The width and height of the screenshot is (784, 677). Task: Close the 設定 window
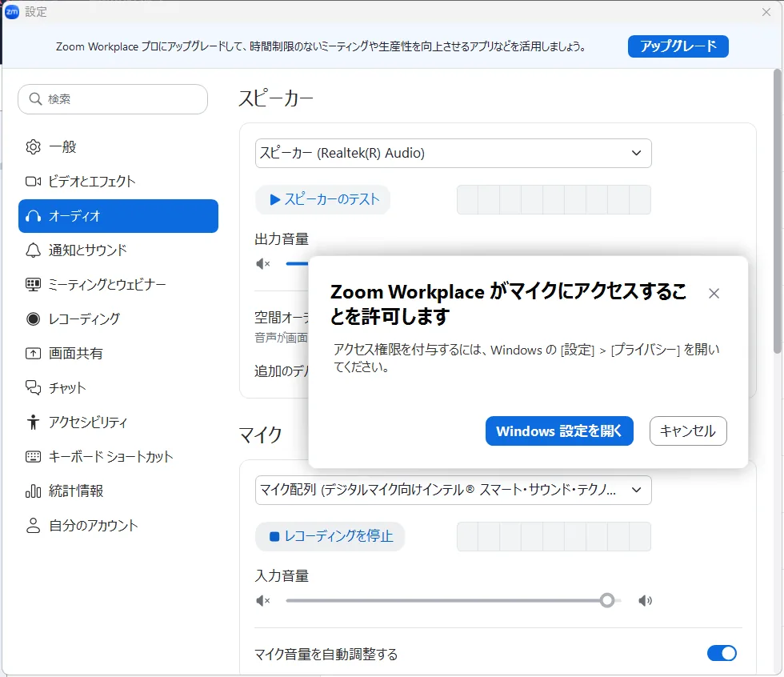point(766,12)
